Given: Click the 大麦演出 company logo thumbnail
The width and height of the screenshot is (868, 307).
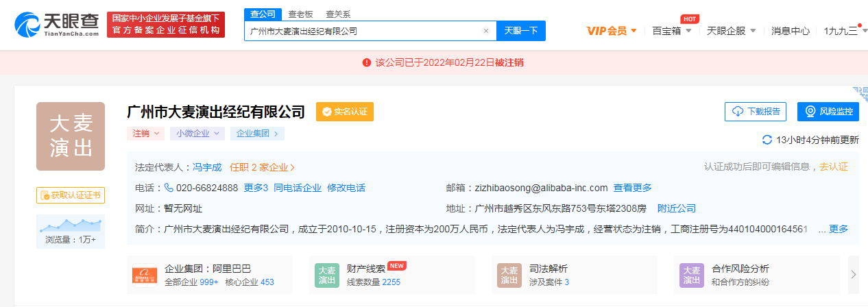Looking at the screenshot, I should pyautogui.click(x=71, y=136).
